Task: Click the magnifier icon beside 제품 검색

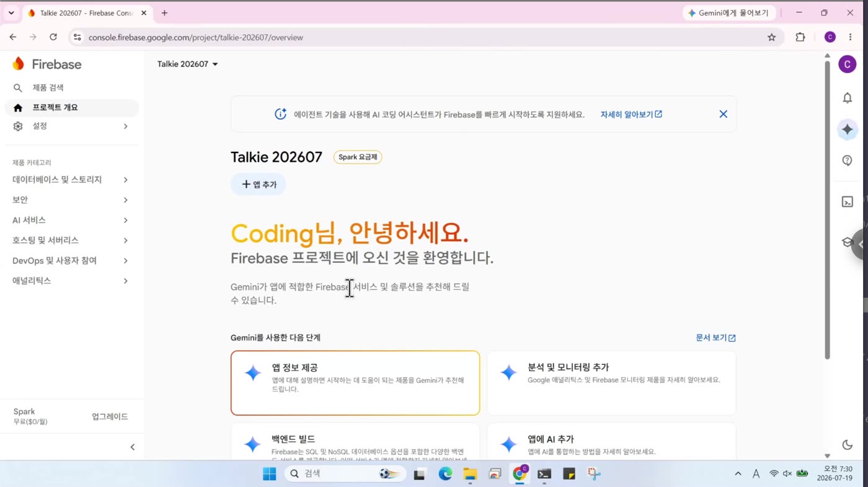Action: 18,88
